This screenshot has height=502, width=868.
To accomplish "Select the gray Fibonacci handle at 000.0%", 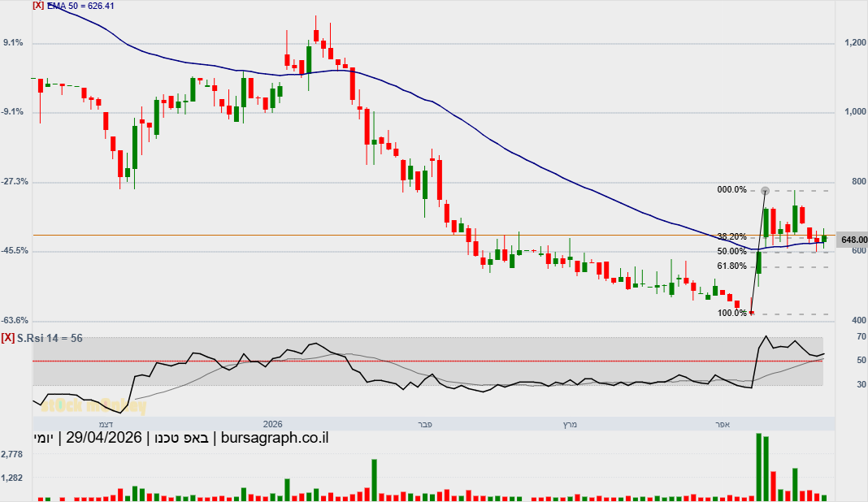I will coord(765,191).
